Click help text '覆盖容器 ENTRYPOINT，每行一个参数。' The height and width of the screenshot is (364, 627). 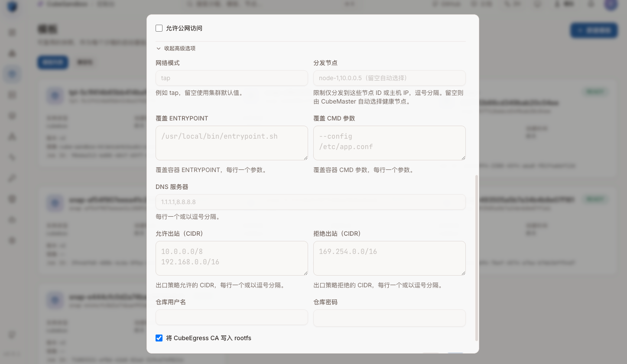211,170
